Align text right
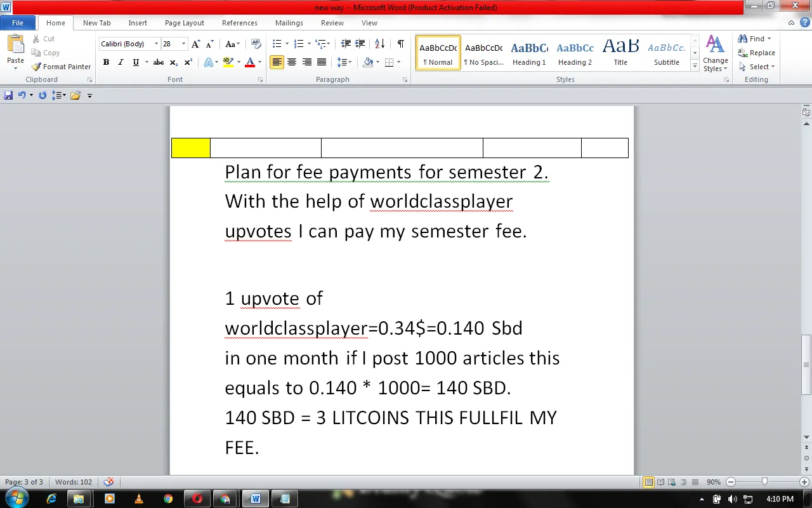 point(307,62)
